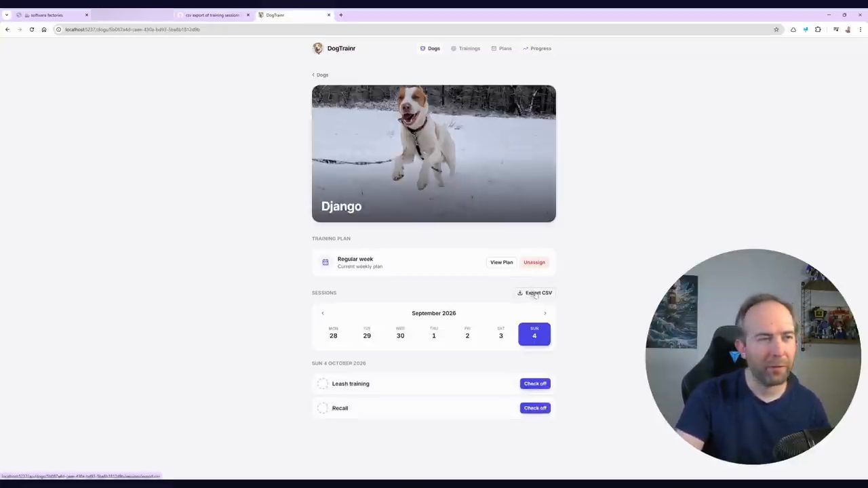Open the Dogs navigation tab
Image resolution: width=868 pixels, height=488 pixels.
pos(430,48)
